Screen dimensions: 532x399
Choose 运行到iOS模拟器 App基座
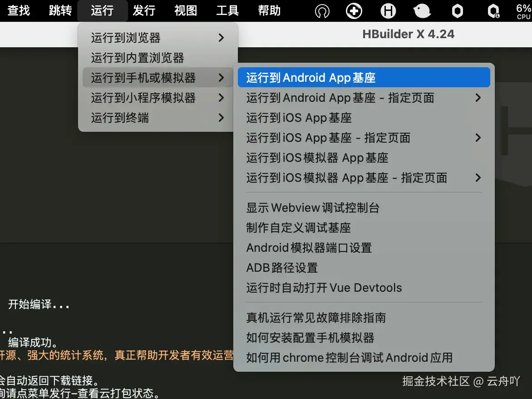pos(364,158)
